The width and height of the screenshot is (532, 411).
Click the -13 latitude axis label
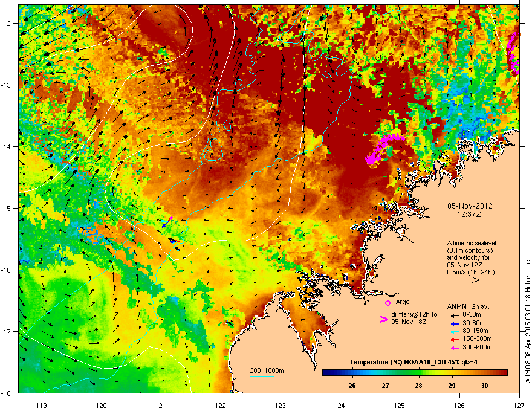[x=6, y=85]
